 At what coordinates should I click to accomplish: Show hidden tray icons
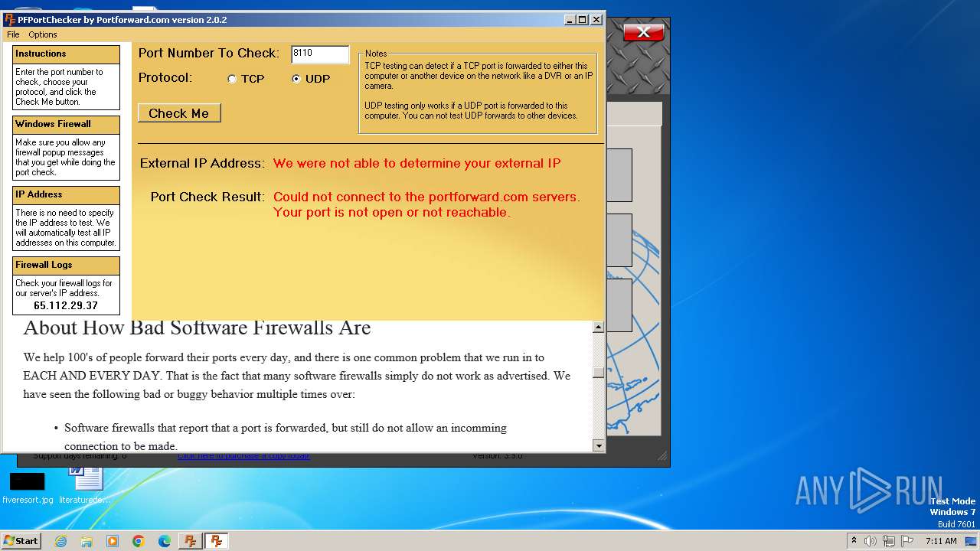tap(854, 541)
